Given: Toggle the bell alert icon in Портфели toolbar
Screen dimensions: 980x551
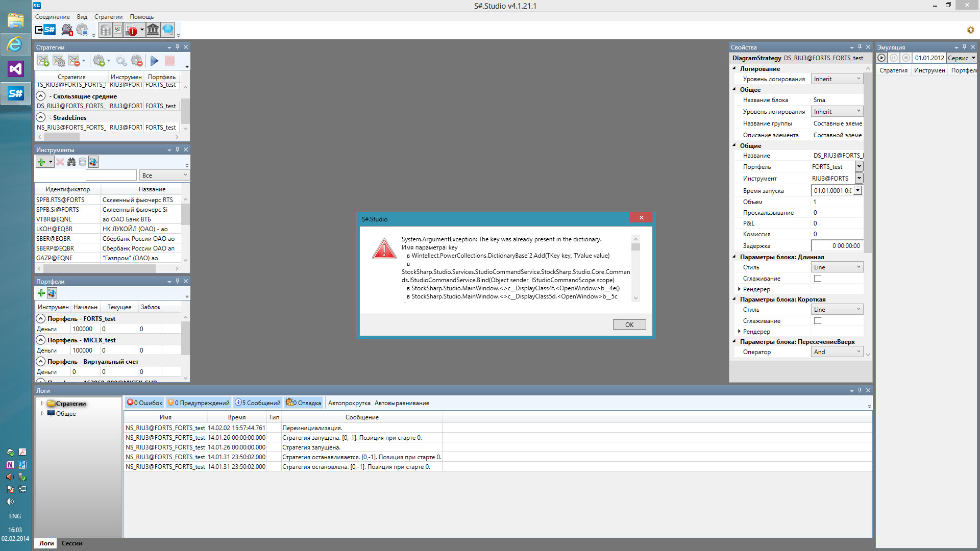Looking at the screenshot, I should [x=52, y=293].
